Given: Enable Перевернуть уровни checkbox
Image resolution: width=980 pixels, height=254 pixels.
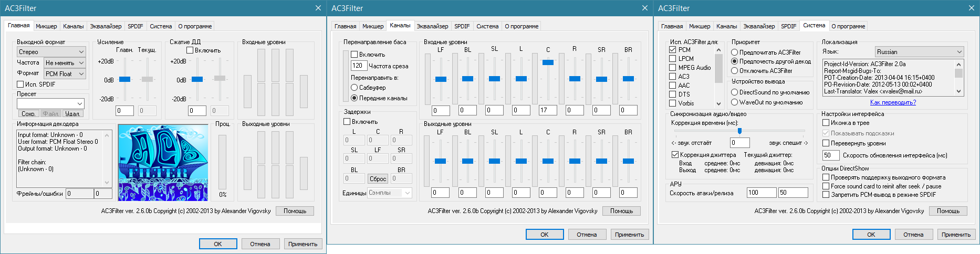Looking at the screenshot, I should coord(854,143).
